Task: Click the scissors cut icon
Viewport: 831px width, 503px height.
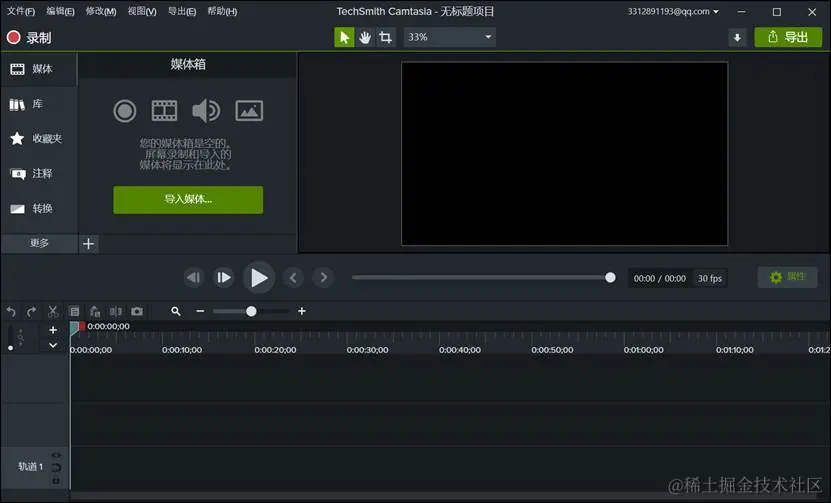Action: pos(52,312)
